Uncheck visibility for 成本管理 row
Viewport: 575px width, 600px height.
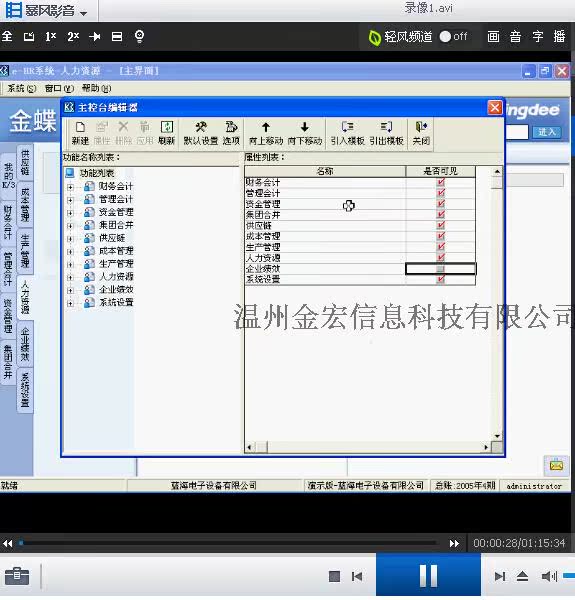coord(441,236)
